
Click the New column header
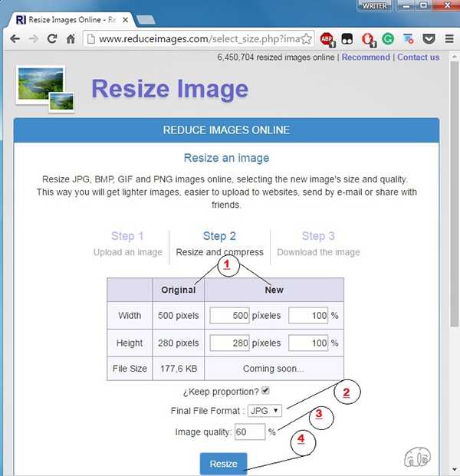point(274,290)
